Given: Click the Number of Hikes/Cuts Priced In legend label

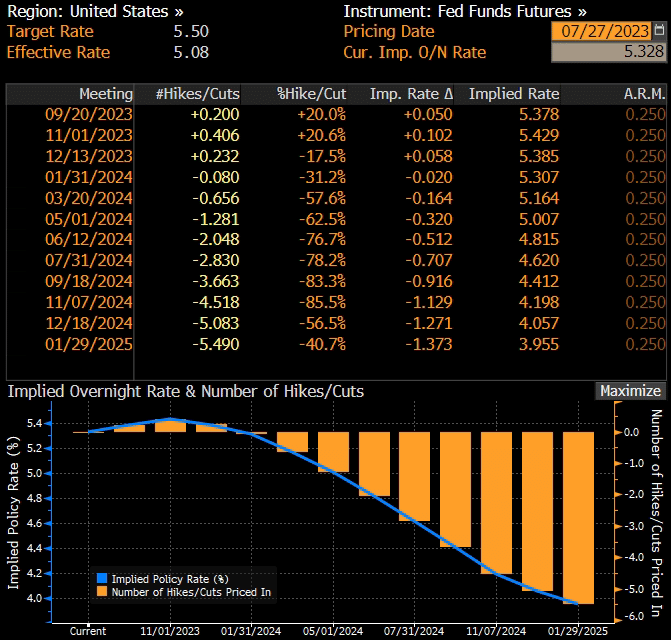Looking at the screenshot, I should (x=191, y=592).
